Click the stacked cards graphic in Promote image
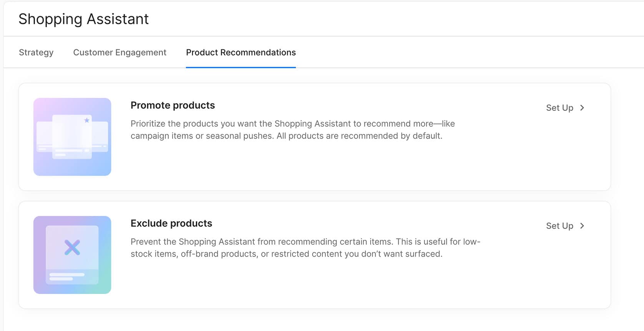 [x=72, y=137]
